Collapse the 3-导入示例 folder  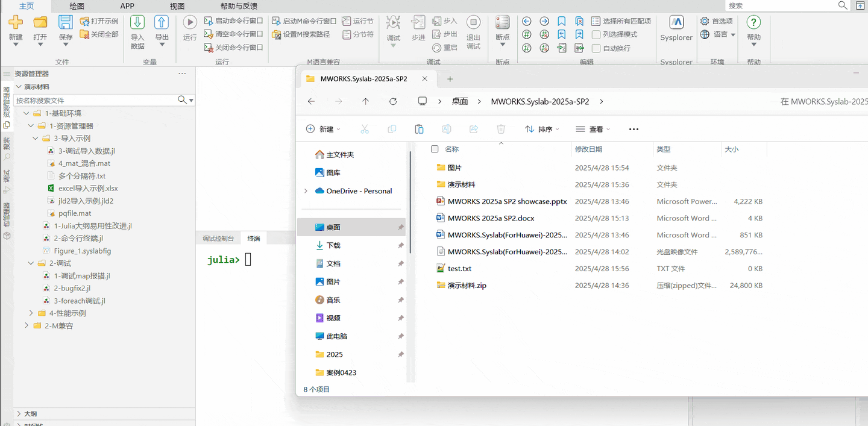coord(36,139)
